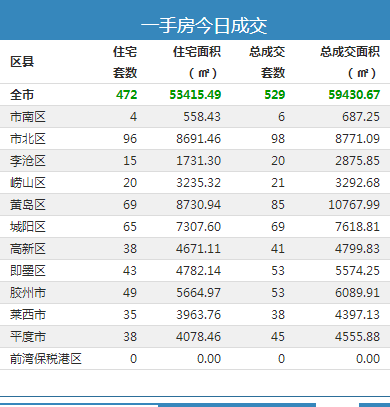Click 黄岛区 total count 85
The width and height of the screenshot is (390, 407).
pyautogui.click(x=278, y=205)
